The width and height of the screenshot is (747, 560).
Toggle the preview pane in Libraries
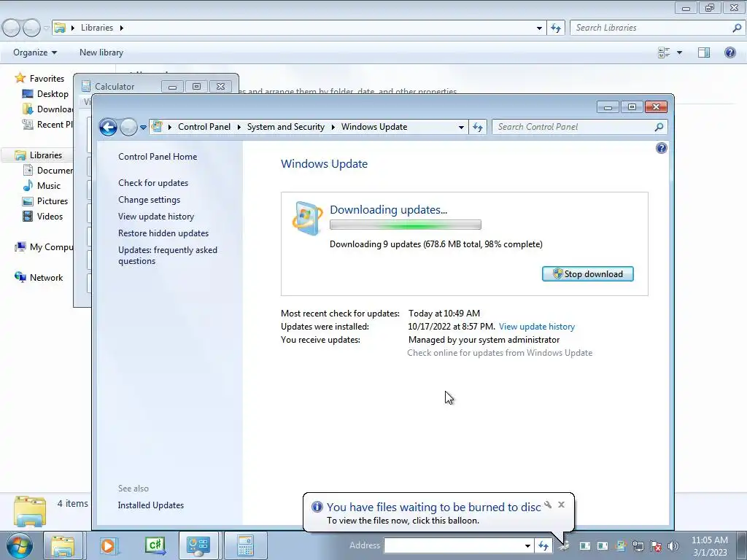point(704,52)
